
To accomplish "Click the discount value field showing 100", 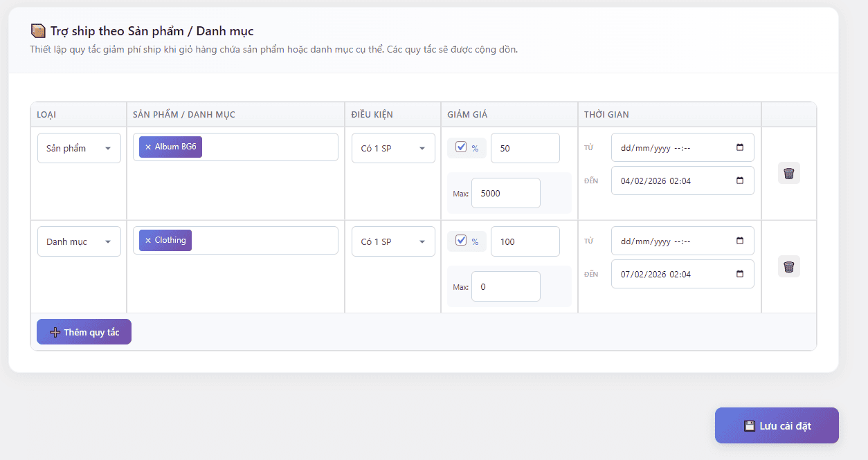I will click(525, 241).
